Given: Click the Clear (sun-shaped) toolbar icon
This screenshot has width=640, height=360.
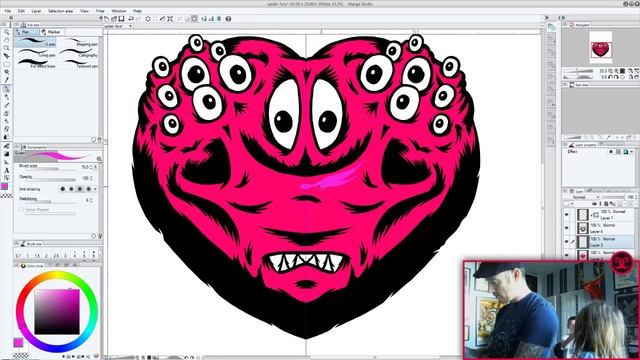Looking at the screenshot, I should [148, 19].
